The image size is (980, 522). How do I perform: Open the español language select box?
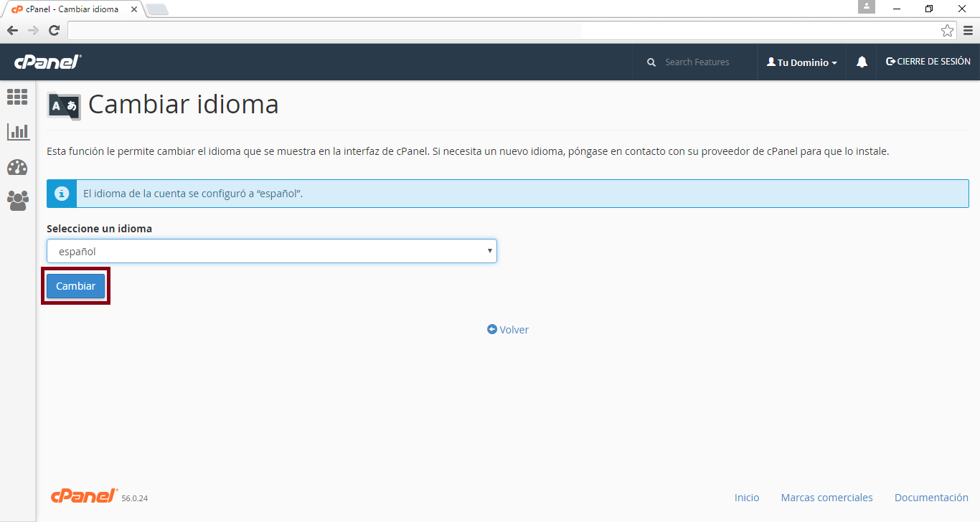(x=271, y=251)
